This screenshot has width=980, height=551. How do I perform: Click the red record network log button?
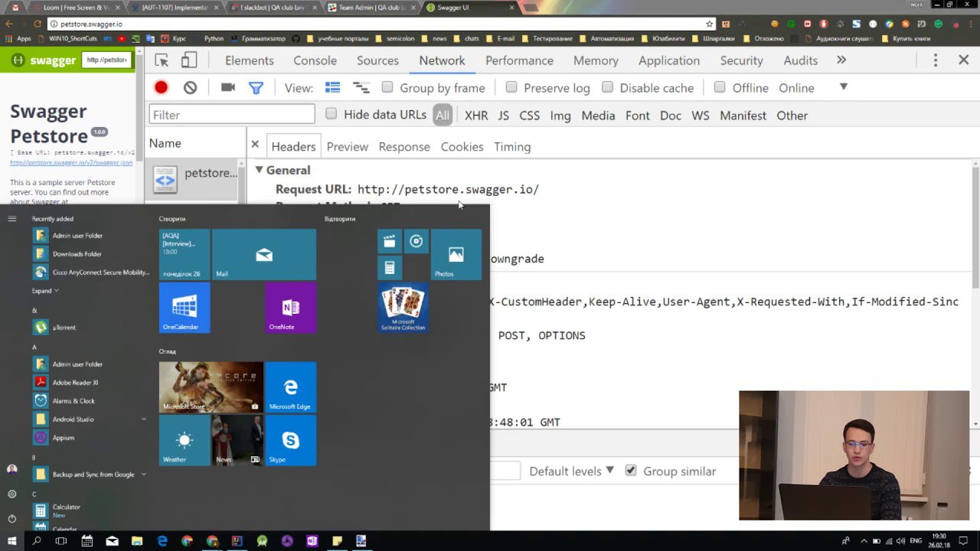[161, 87]
